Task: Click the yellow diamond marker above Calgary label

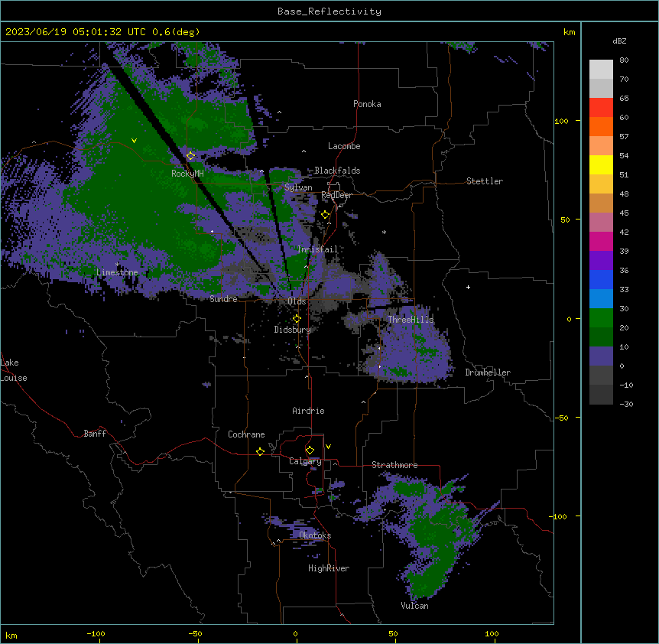Action: pos(310,450)
